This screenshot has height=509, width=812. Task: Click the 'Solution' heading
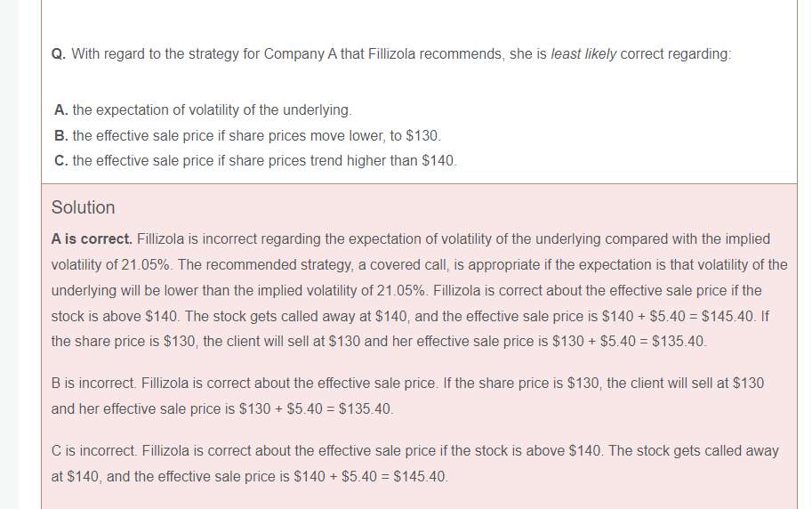coord(83,207)
